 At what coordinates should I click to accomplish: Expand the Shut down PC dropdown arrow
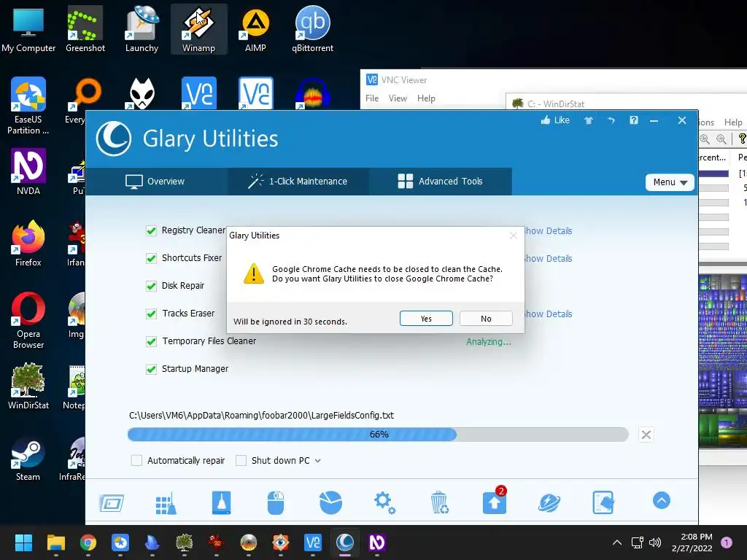[x=318, y=461]
